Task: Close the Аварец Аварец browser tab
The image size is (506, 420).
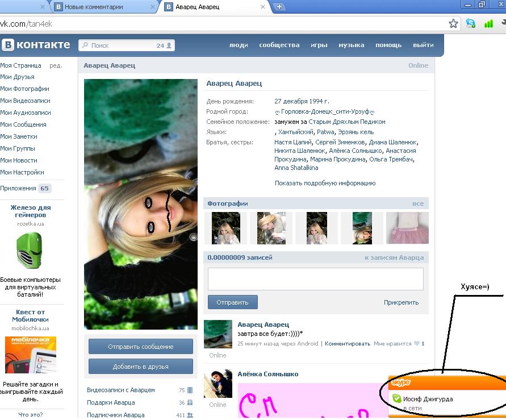Action: click(263, 7)
